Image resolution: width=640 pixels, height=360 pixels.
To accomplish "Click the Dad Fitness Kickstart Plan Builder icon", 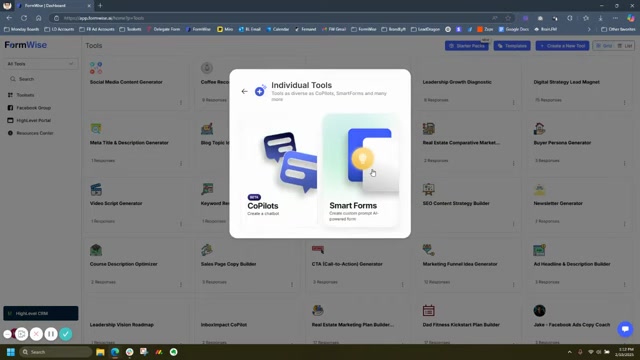I will tap(429, 311).
